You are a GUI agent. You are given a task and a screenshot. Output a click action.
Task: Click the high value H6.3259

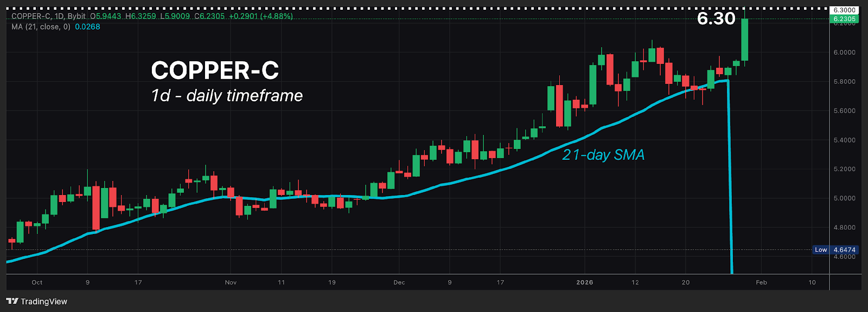[141, 16]
